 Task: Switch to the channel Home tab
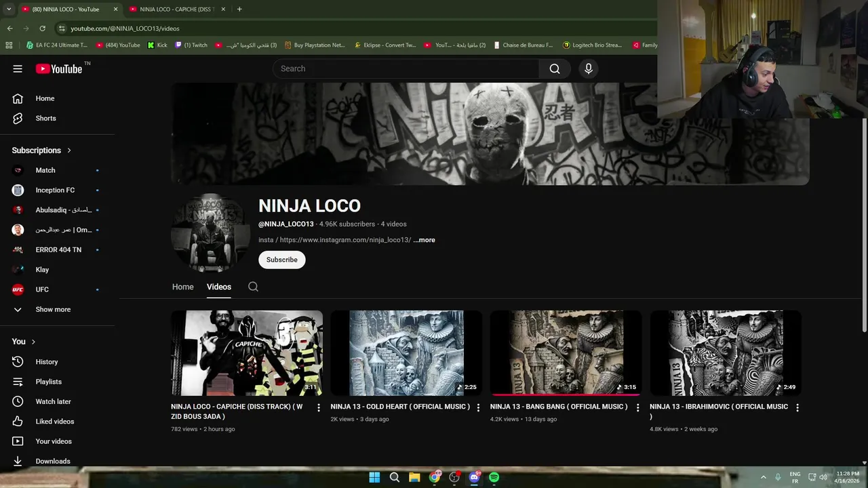182,287
